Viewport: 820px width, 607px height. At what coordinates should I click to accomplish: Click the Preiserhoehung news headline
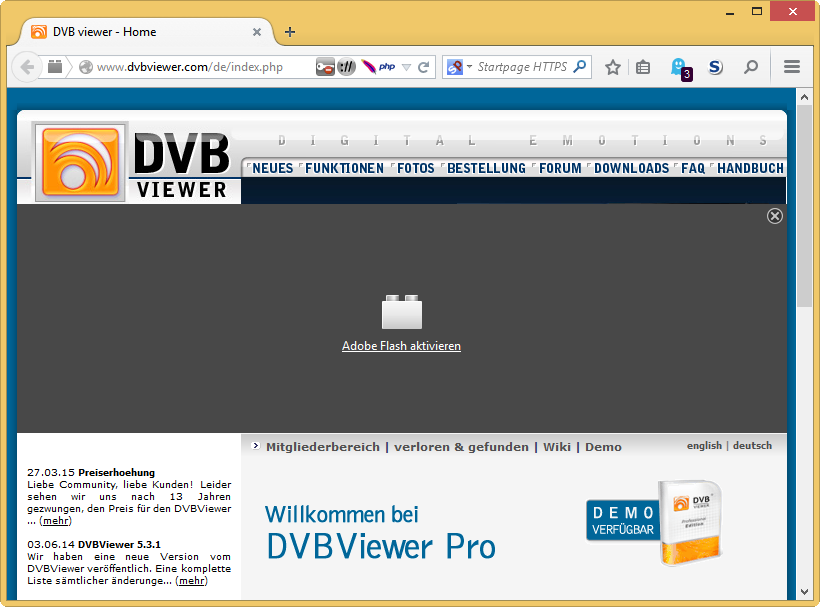point(116,473)
